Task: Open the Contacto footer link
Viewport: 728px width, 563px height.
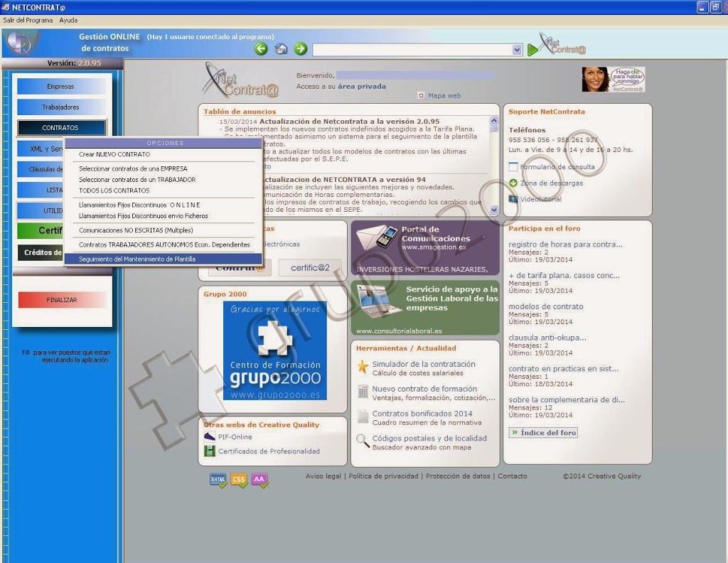Action: pyautogui.click(x=513, y=476)
